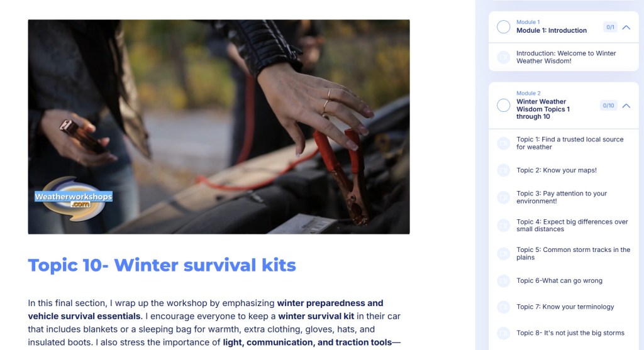
Task: Click the Topic 10 Winter survival kits heading
Action: [162, 265]
